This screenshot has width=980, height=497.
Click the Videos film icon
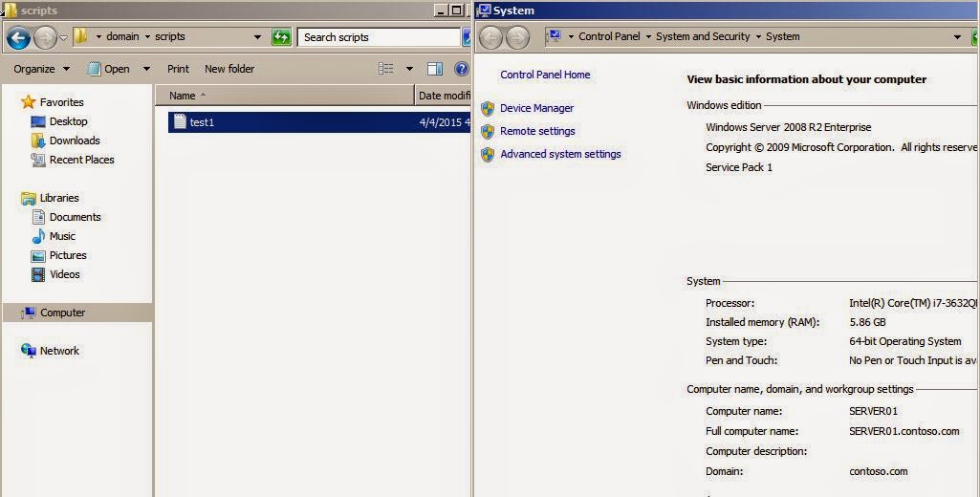click(38, 273)
